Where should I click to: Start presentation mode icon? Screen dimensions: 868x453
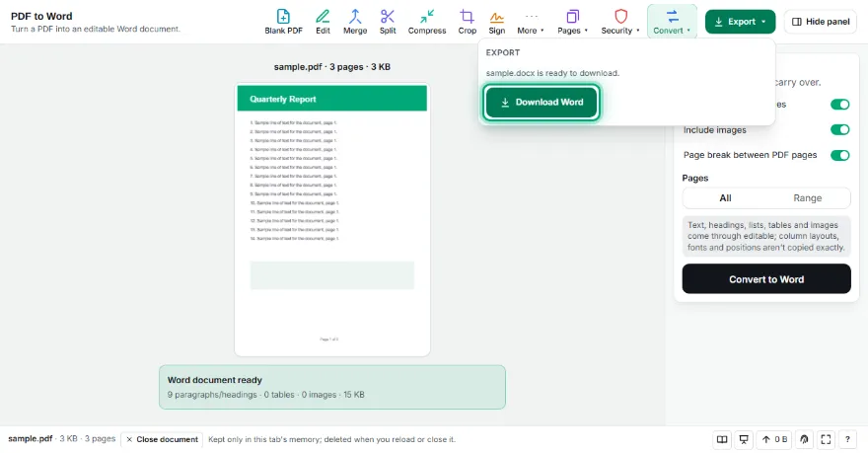pyautogui.click(x=744, y=439)
